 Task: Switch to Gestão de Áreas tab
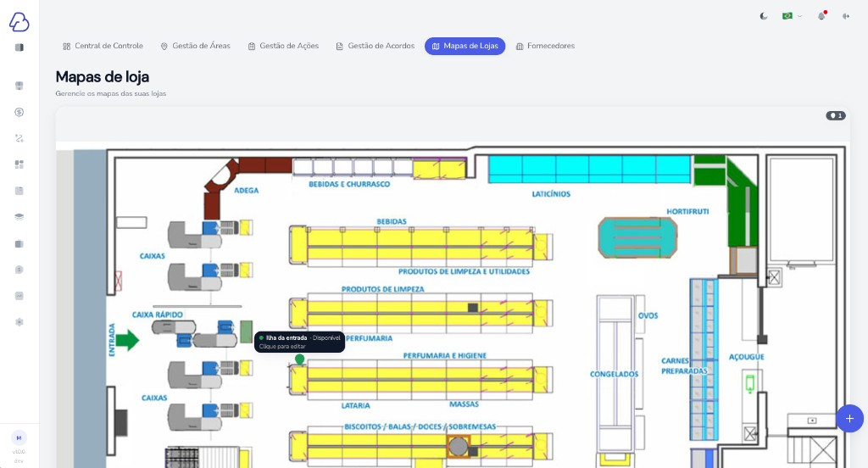(x=196, y=46)
